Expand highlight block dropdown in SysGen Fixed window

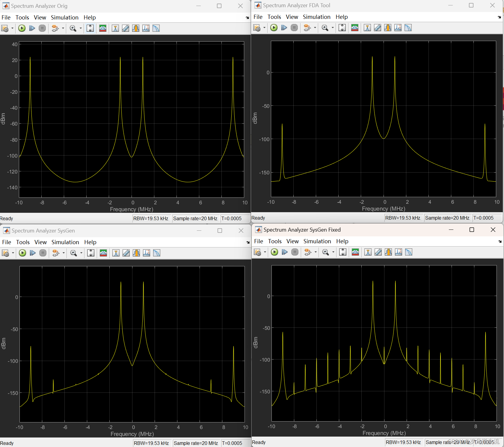[x=316, y=252]
